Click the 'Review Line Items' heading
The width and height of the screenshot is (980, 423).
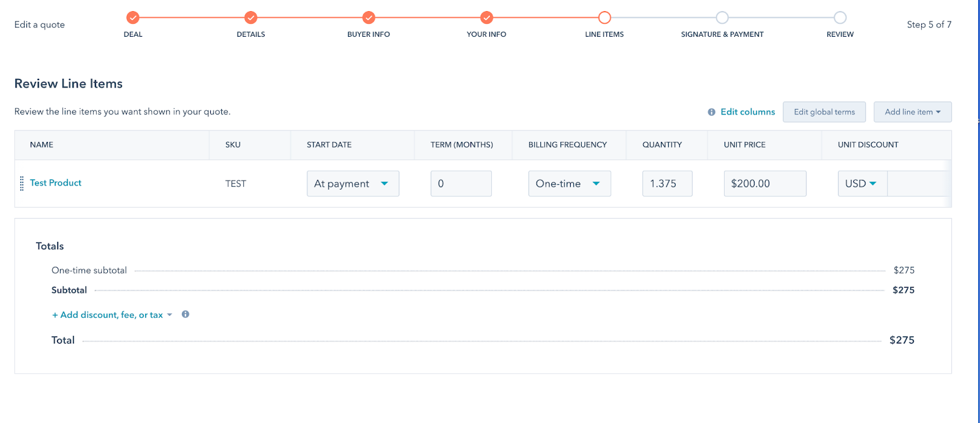69,84
